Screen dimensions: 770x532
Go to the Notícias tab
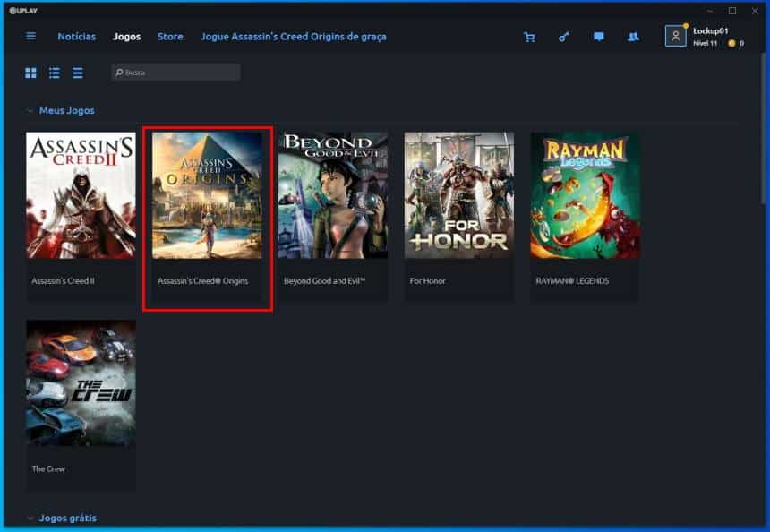(77, 37)
